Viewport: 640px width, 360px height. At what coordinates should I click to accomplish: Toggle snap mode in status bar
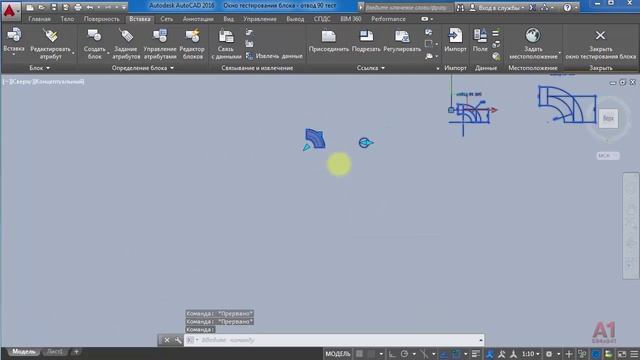coord(371,353)
